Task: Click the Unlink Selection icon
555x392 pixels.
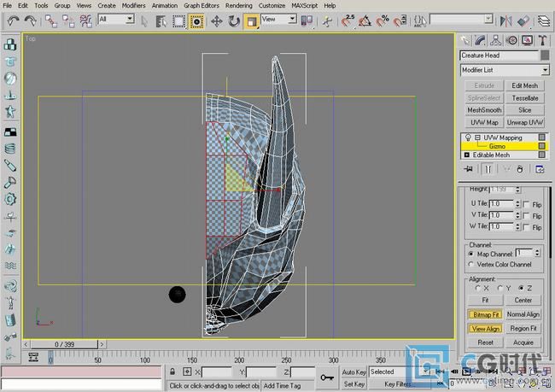Action: (68, 21)
